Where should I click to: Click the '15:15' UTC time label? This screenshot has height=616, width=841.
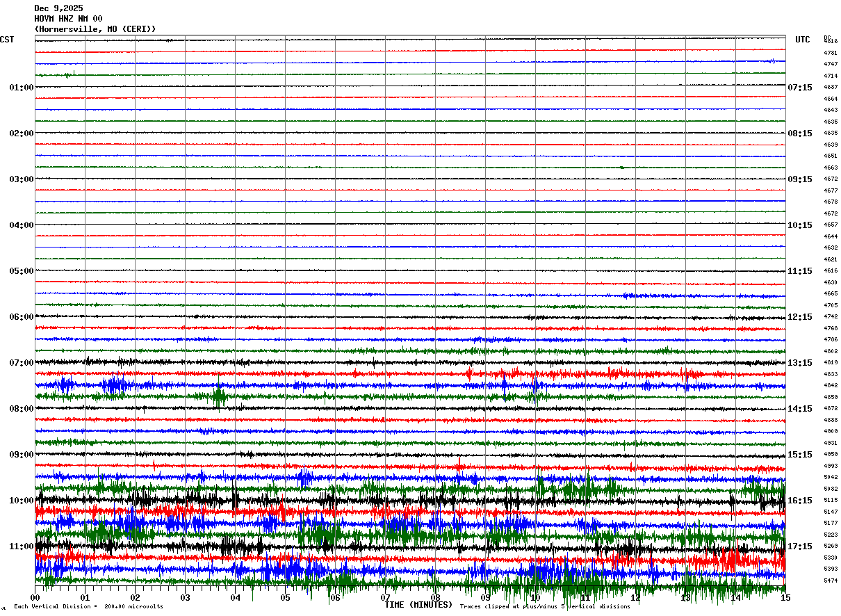[800, 455]
